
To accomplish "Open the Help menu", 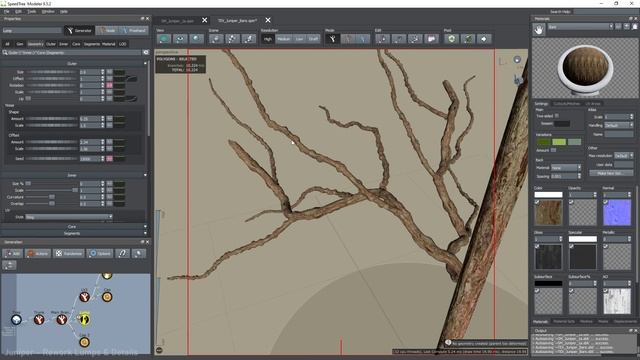I will (x=64, y=11).
